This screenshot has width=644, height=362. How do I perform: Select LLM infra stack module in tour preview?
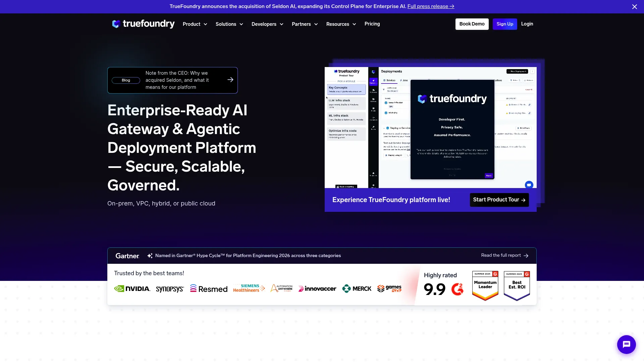point(346,103)
